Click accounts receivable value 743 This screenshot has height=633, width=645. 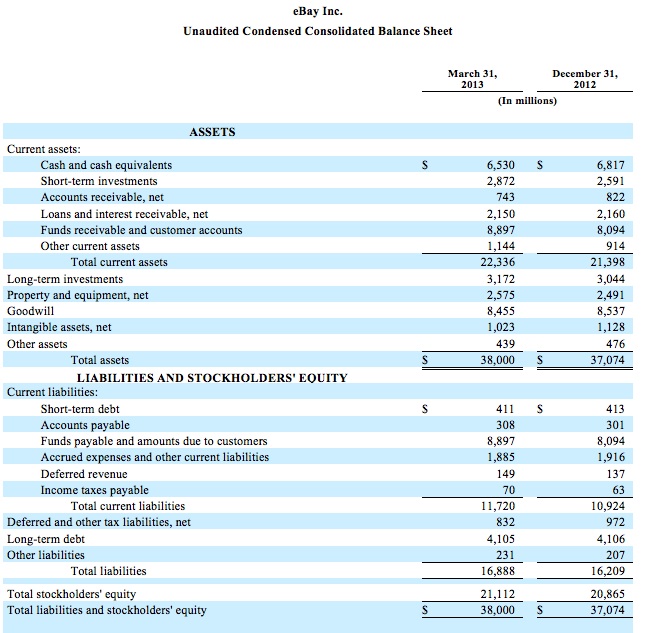tap(506, 197)
